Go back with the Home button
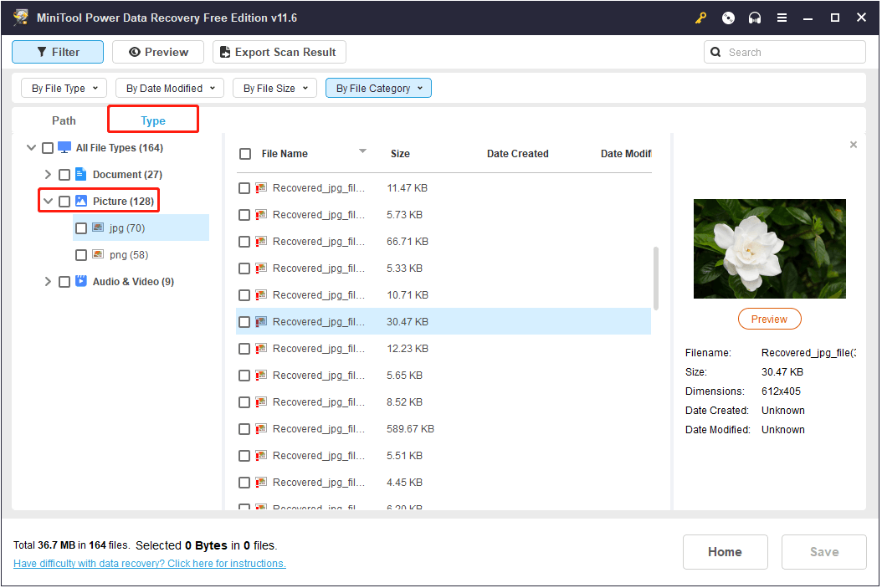882x588 pixels. tap(725, 552)
